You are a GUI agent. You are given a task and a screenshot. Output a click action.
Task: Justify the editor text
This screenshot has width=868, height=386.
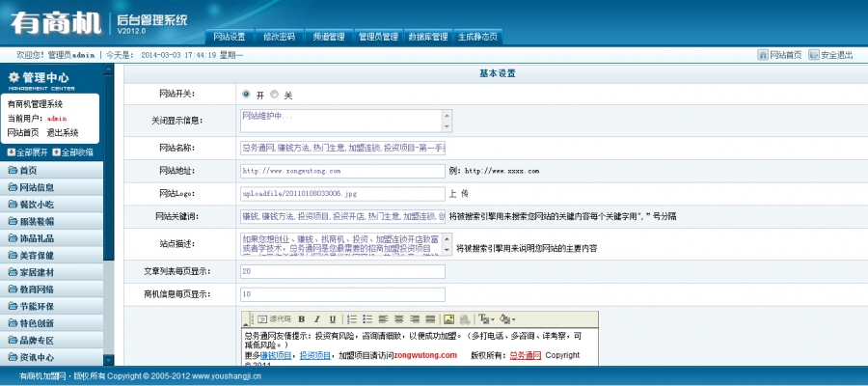430,319
